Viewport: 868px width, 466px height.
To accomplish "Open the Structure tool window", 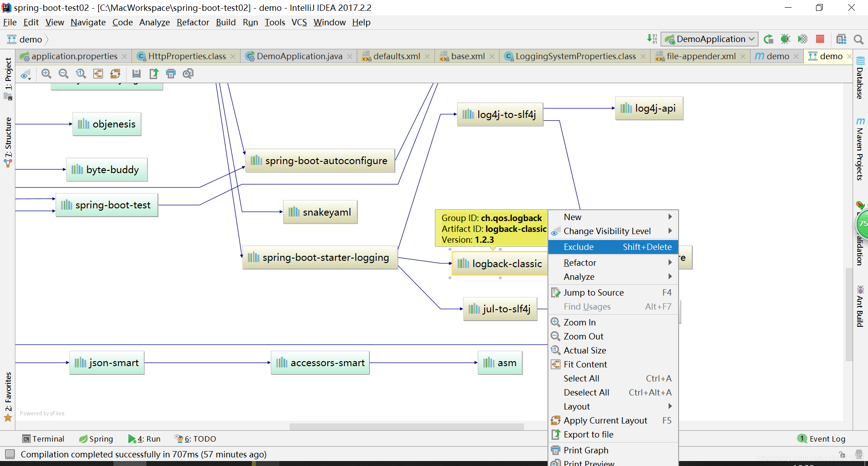I will pyautogui.click(x=8, y=142).
